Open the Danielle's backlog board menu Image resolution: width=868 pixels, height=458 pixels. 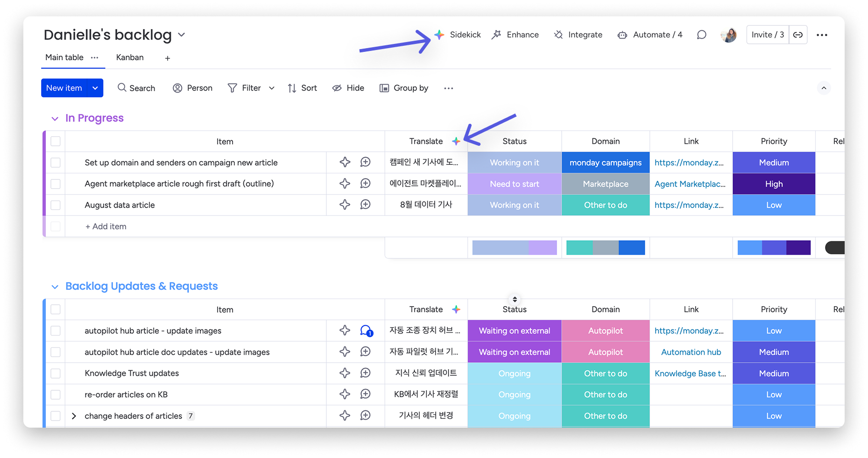[x=182, y=35]
